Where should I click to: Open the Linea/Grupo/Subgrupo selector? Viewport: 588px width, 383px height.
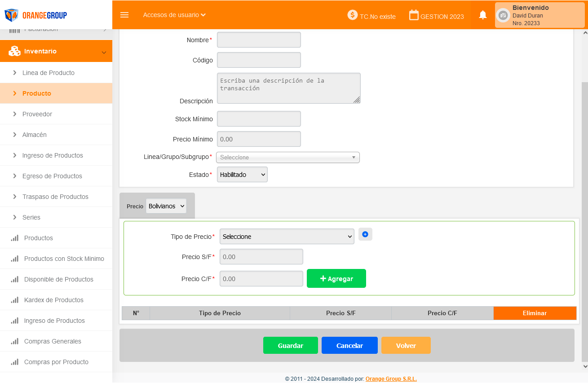287,158
